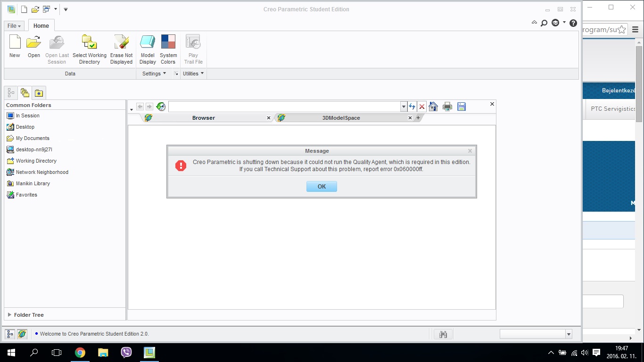This screenshot has width=644, height=362.
Task: Click the browser forward arrow
Action: tap(149, 107)
